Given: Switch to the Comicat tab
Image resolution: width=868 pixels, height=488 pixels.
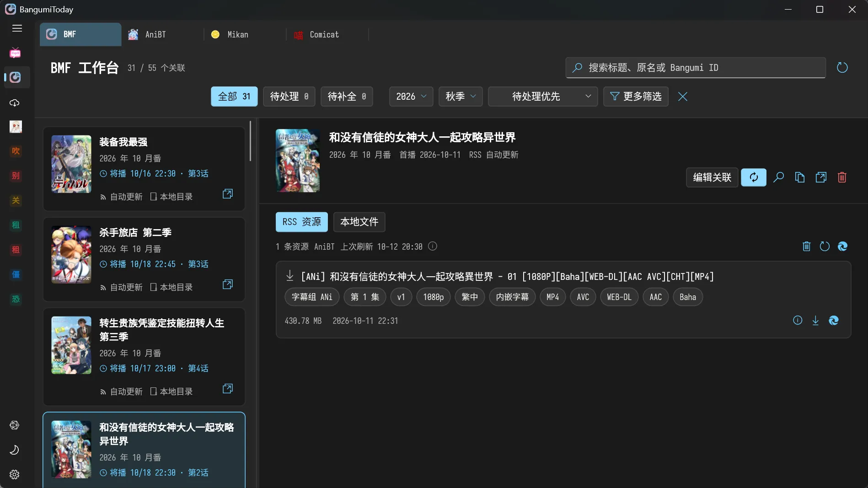Looking at the screenshot, I should pos(327,35).
